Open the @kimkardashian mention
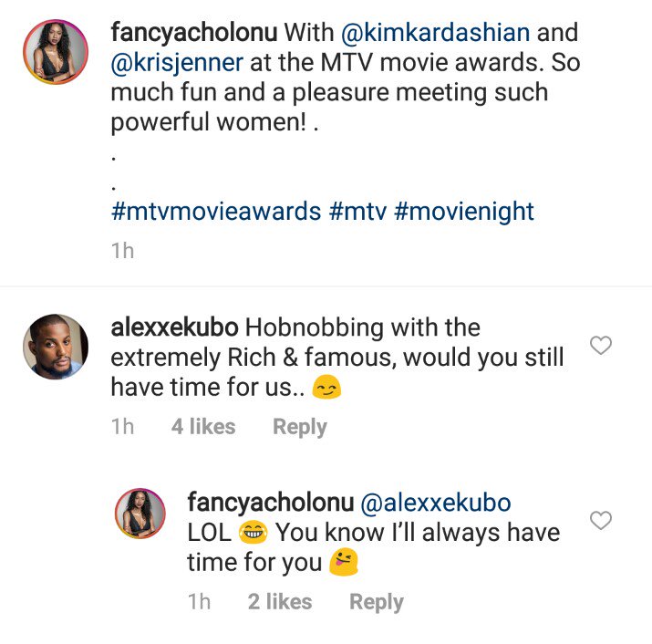 [x=433, y=34]
